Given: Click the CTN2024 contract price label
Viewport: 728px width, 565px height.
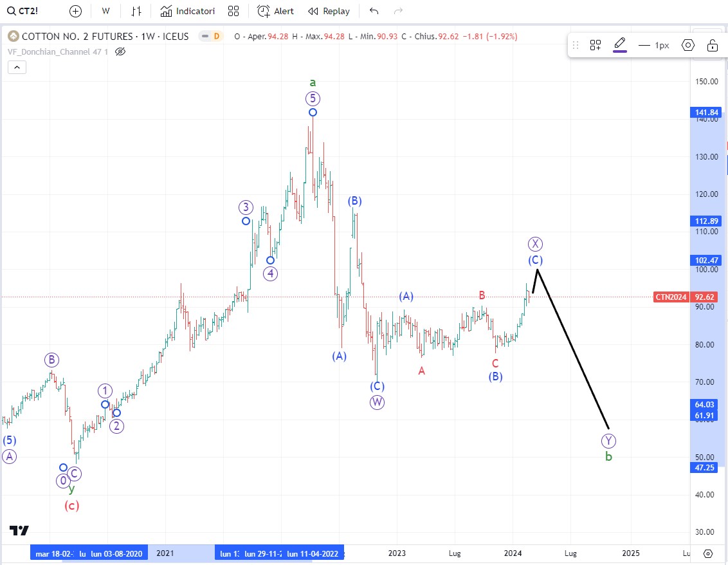Looking at the screenshot, I should 671,297.
